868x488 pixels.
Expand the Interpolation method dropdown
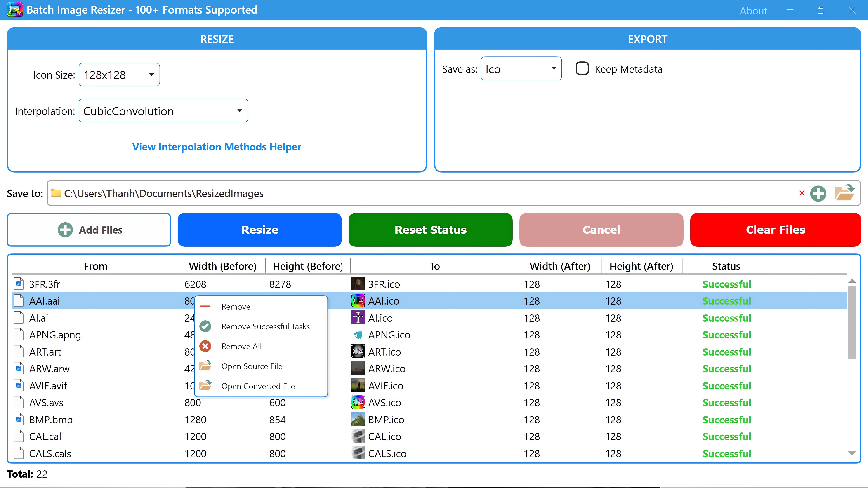163,111
